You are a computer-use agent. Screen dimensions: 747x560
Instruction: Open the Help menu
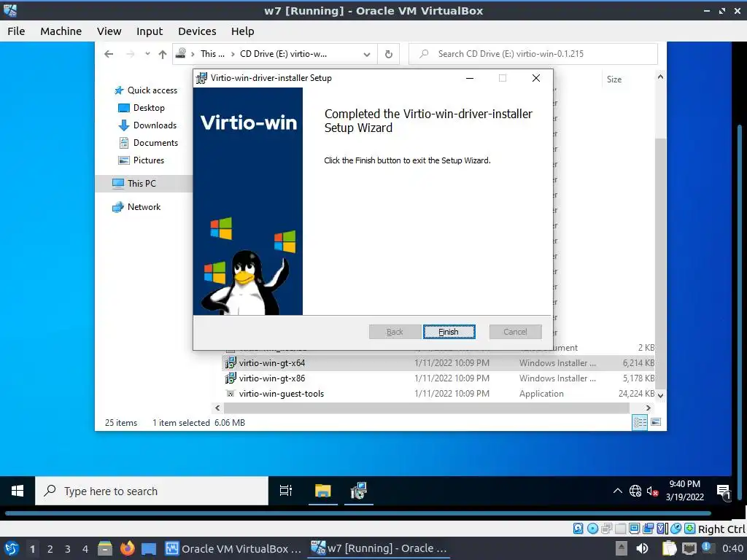click(242, 31)
